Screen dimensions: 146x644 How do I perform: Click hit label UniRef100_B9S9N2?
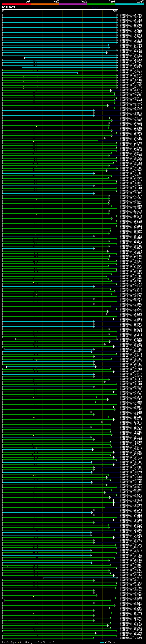(x=131, y=42)
